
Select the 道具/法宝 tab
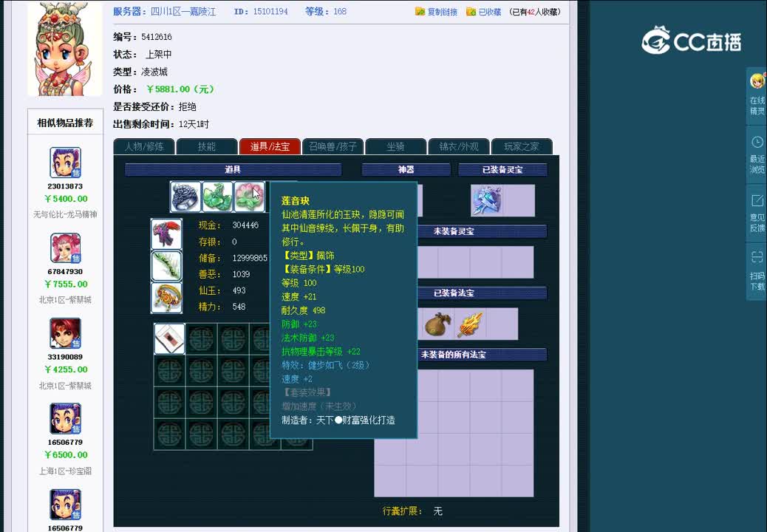tap(270, 146)
